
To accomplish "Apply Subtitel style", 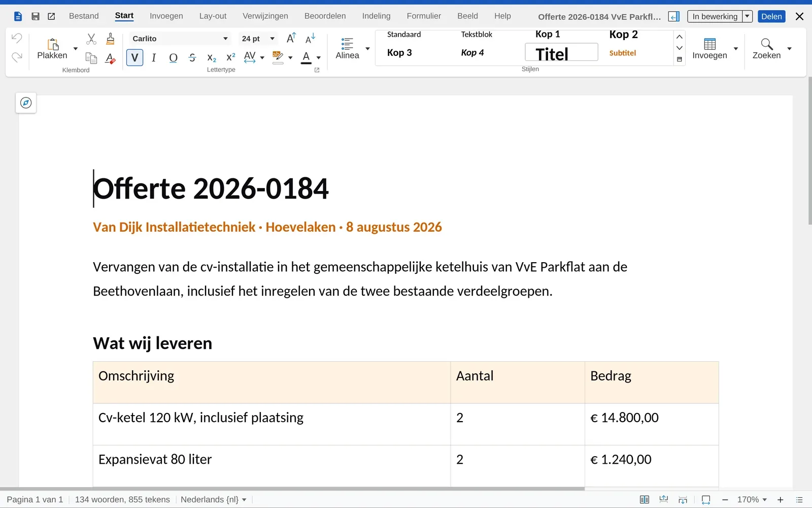I will [x=623, y=53].
